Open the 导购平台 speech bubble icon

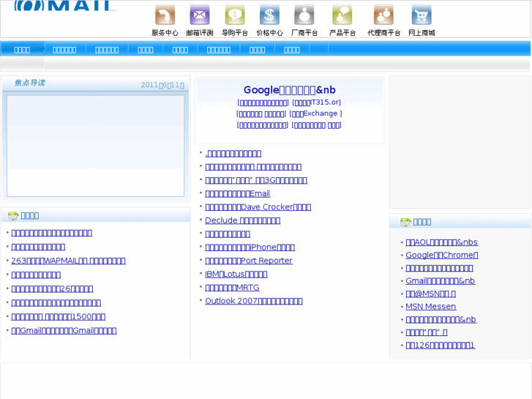pos(235,15)
